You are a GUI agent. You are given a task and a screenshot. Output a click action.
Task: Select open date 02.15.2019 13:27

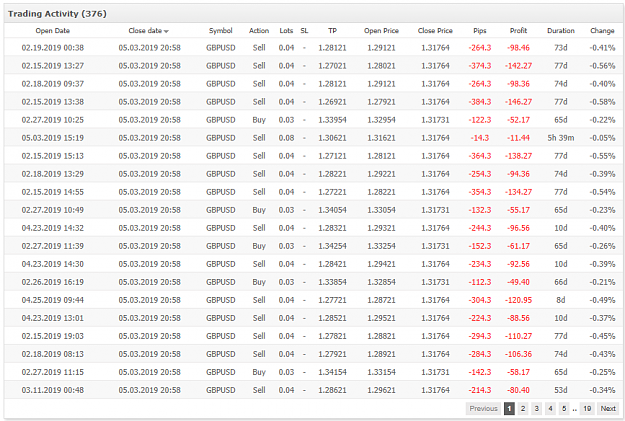pos(53,66)
